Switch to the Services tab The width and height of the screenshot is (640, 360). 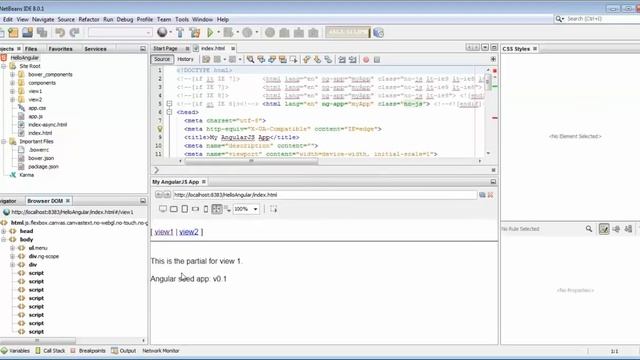click(x=95, y=49)
